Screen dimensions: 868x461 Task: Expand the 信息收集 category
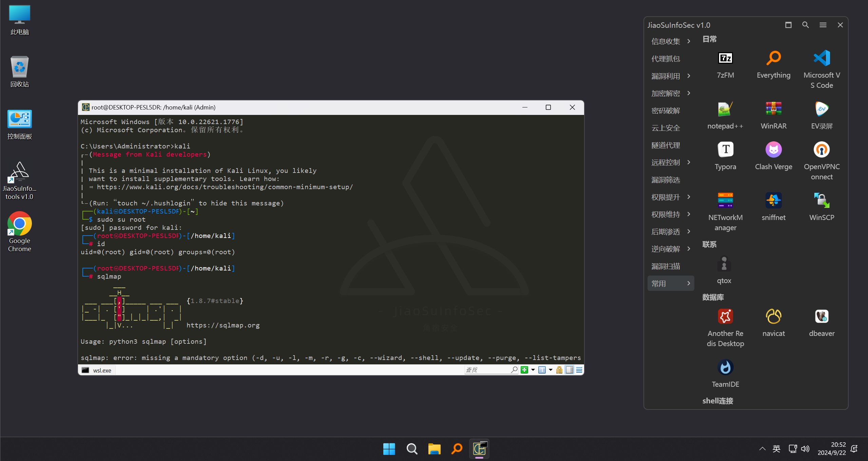click(671, 41)
